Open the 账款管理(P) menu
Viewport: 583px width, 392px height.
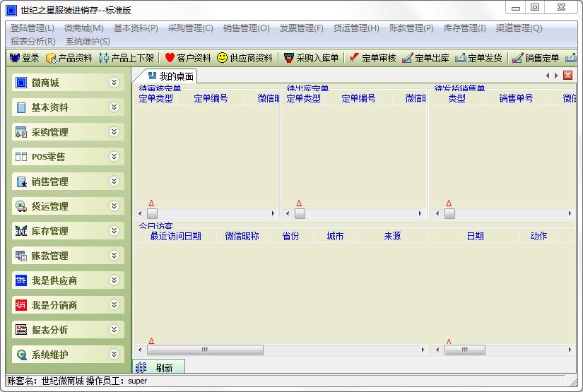pyautogui.click(x=411, y=28)
